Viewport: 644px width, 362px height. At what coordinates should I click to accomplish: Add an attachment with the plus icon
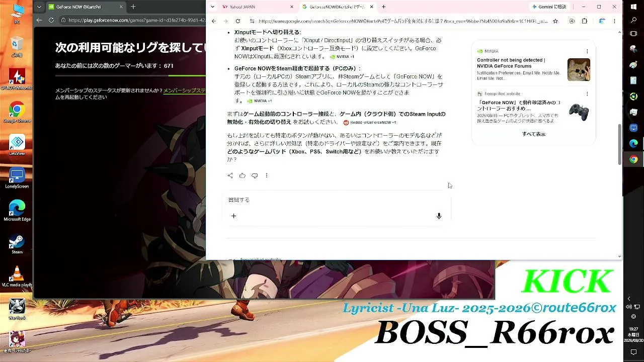tap(233, 216)
